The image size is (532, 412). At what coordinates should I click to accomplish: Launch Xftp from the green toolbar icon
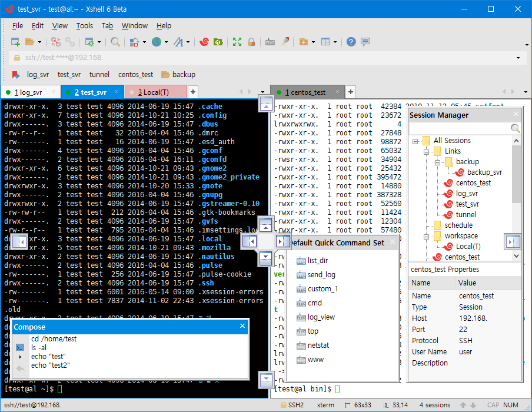(218, 42)
